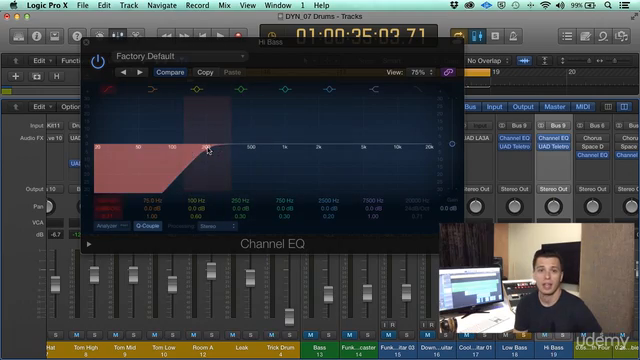This screenshot has height=360, width=640.
Task: Open the List Editors icon
Action: (567, 36)
